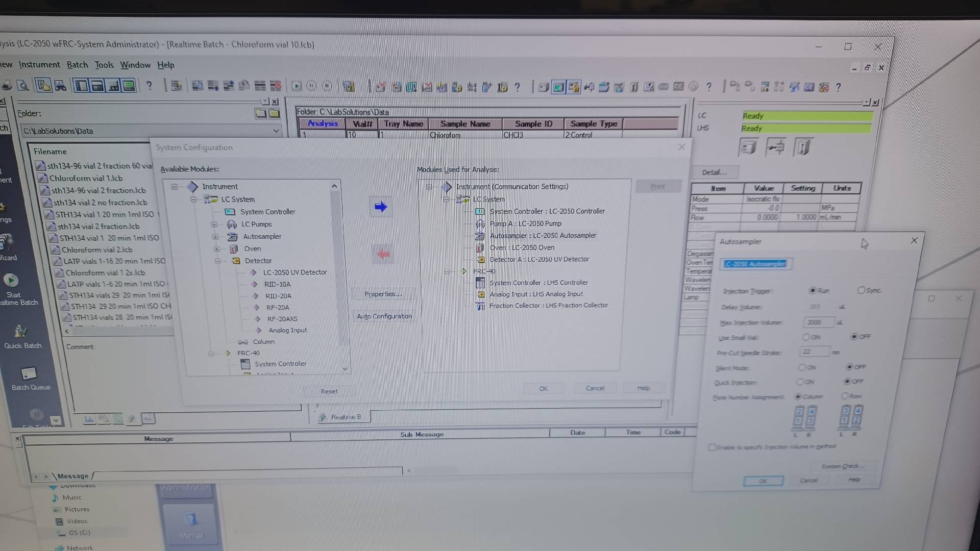Open the Folder path dropdown

276,131
